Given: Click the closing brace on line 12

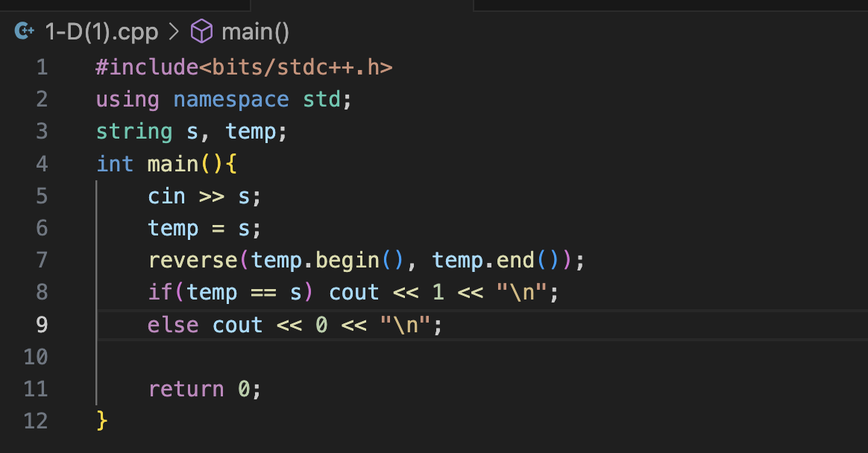Looking at the screenshot, I should click(x=101, y=421).
